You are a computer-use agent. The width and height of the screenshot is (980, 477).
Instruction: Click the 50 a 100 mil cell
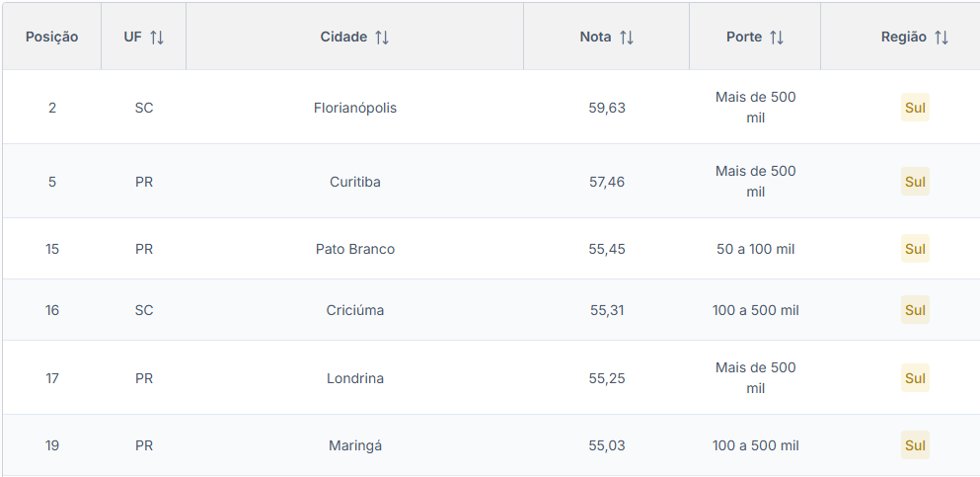(755, 249)
